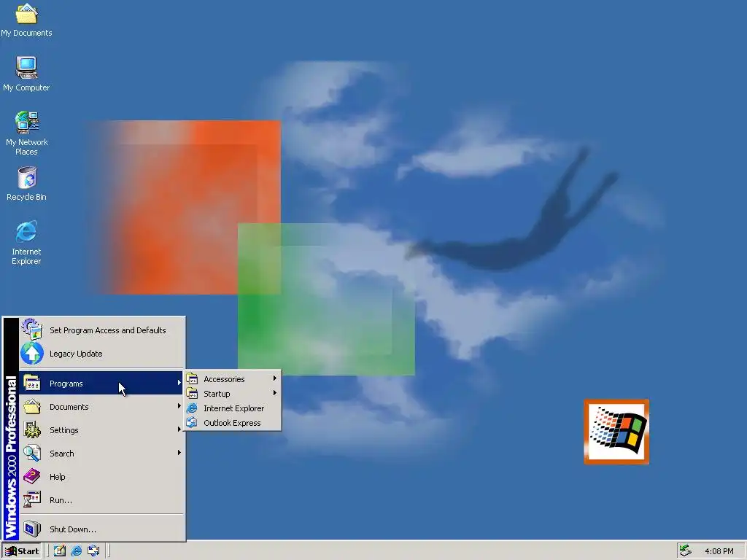The width and height of the screenshot is (747, 560).
Task: Click the Search label in Start menu
Action: click(x=62, y=454)
